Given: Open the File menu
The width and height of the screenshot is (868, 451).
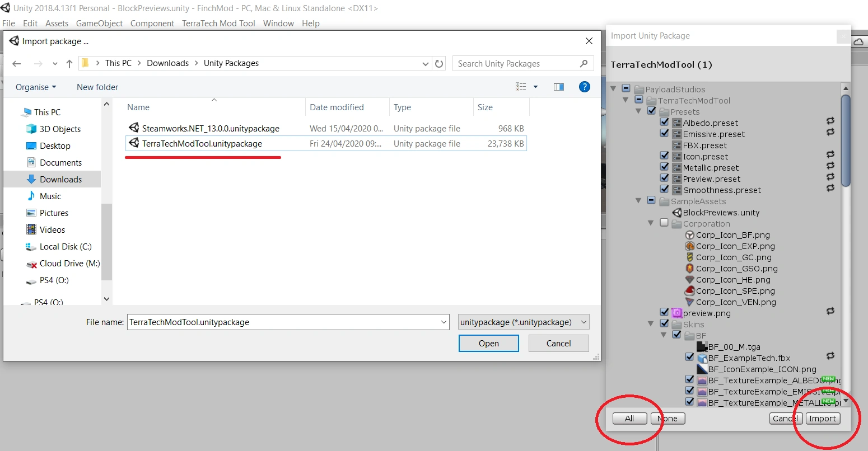Looking at the screenshot, I should 9,24.
